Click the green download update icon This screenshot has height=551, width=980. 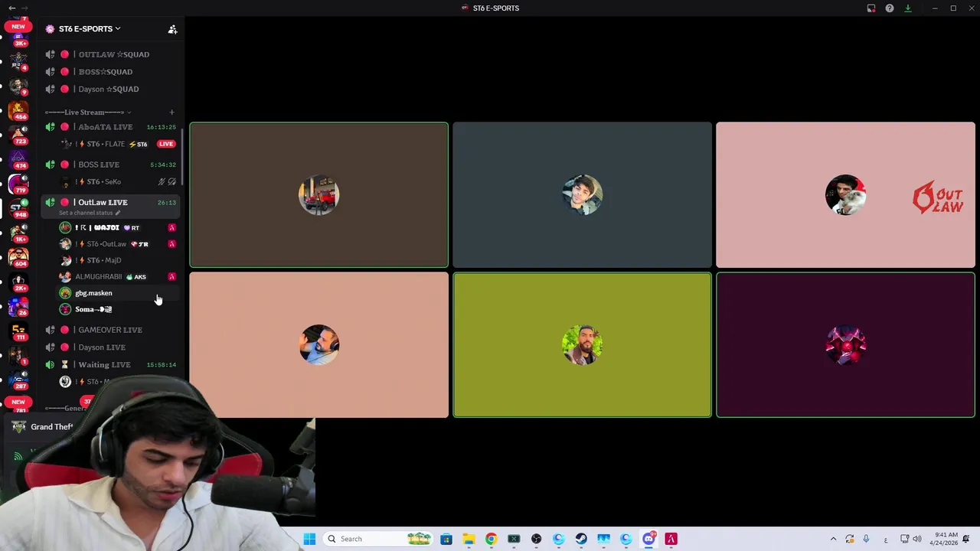pos(908,8)
